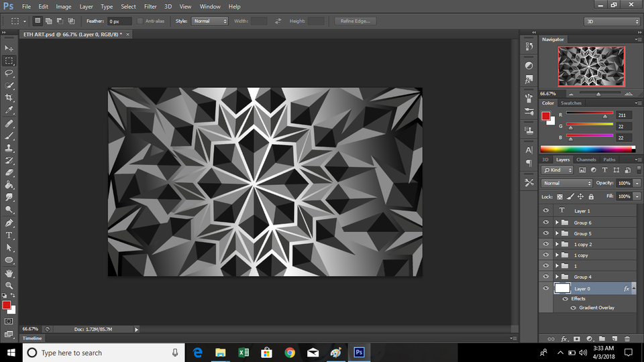The width and height of the screenshot is (644, 362).
Task: Pick the Eyedropper tool
Action: coord(9,110)
